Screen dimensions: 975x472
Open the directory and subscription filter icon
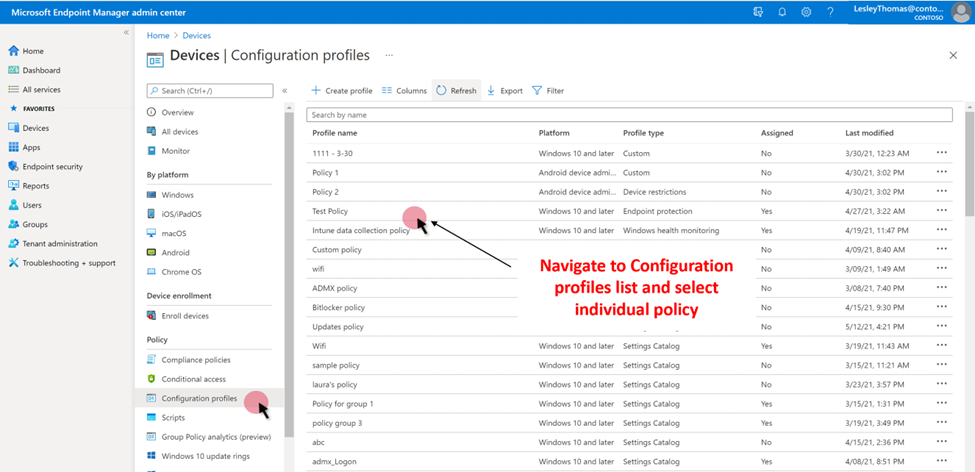click(758, 12)
